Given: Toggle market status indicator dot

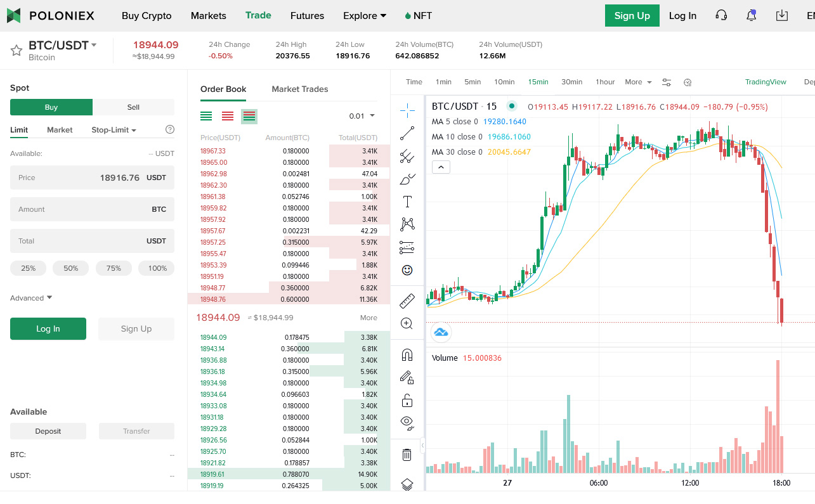Looking at the screenshot, I should click(x=512, y=106).
